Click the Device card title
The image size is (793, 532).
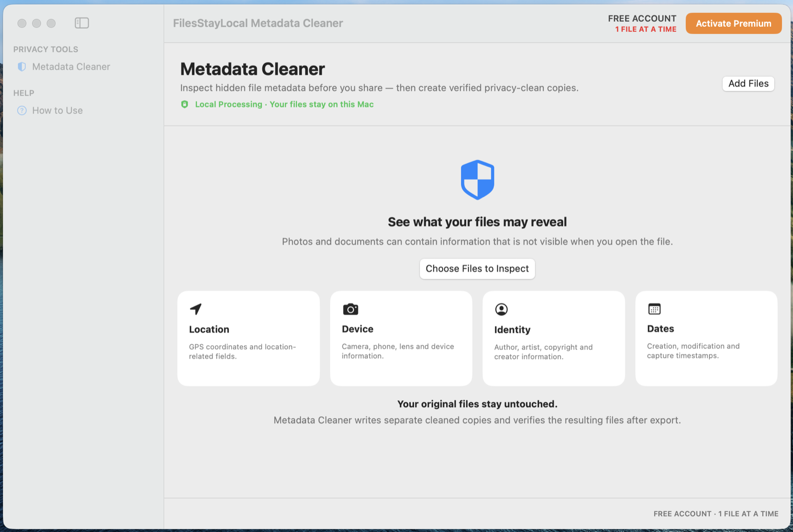(357, 329)
